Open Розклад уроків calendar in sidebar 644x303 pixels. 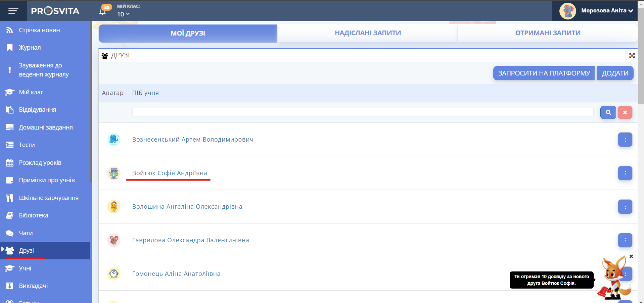[40, 163]
